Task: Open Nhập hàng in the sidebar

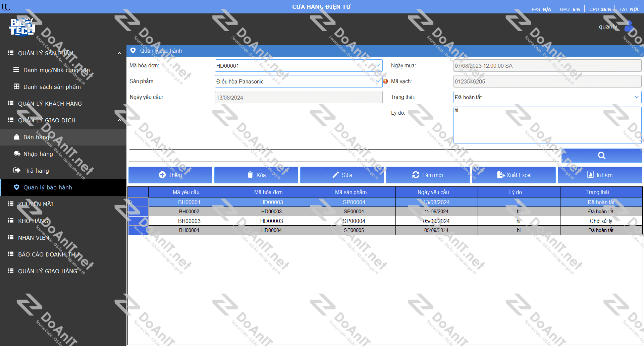Action: pyautogui.click(x=38, y=154)
